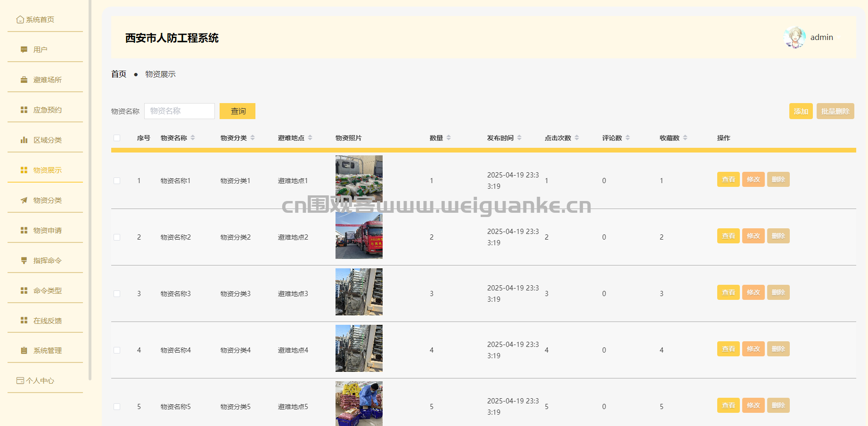Click the chat icon beside 用户

click(x=24, y=49)
